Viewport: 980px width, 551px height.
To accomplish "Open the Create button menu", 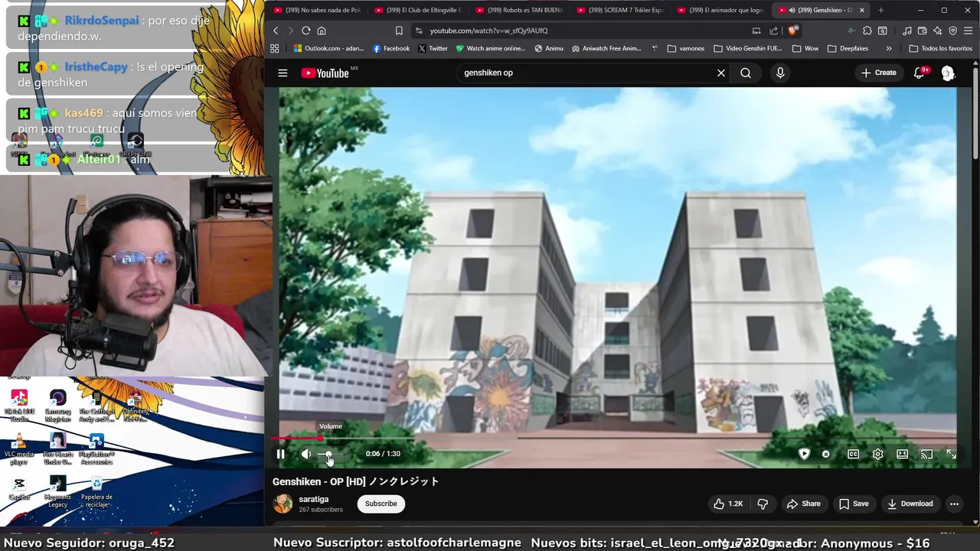I will (x=878, y=73).
